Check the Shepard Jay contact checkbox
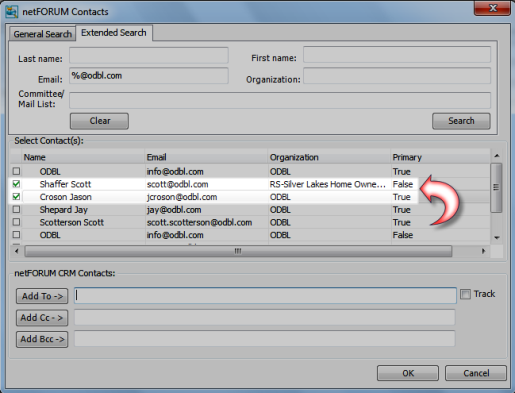 coord(16,209)
